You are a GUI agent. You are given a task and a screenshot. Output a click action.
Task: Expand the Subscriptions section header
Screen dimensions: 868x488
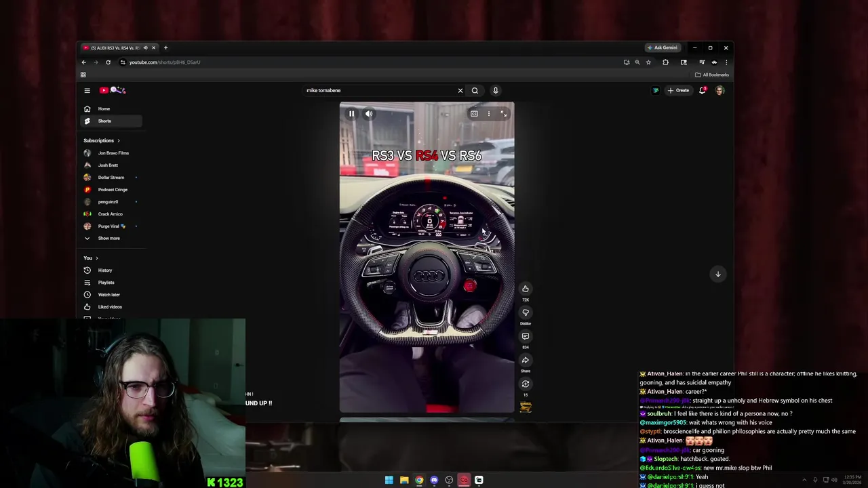(102, 140)
